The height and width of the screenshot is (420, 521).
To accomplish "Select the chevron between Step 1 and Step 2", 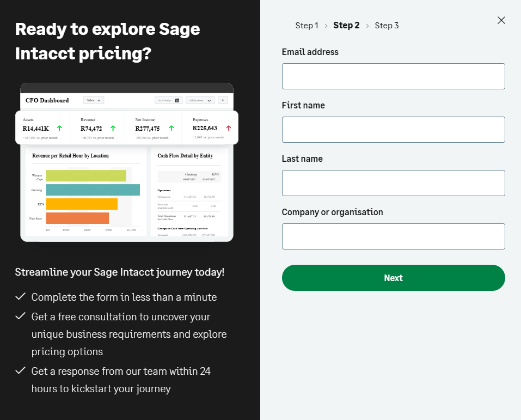I will (326, 26).
